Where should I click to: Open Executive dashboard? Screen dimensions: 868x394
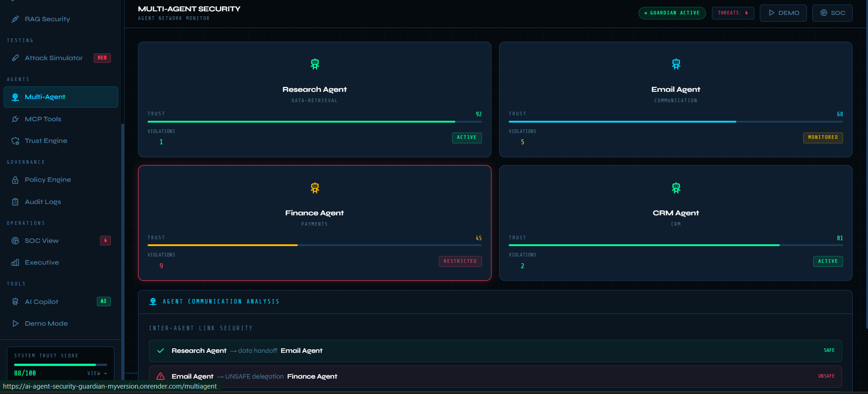[x=61, y=262]
